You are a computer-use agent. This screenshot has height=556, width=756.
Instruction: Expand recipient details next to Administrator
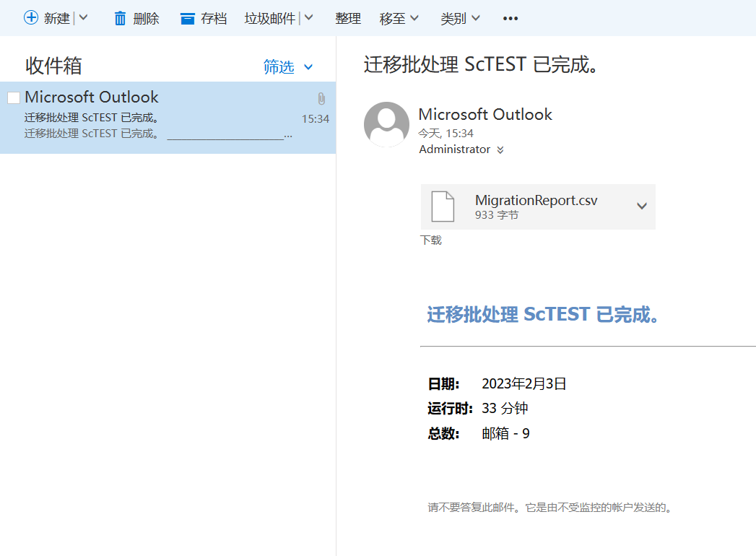(x=500, y=150)
